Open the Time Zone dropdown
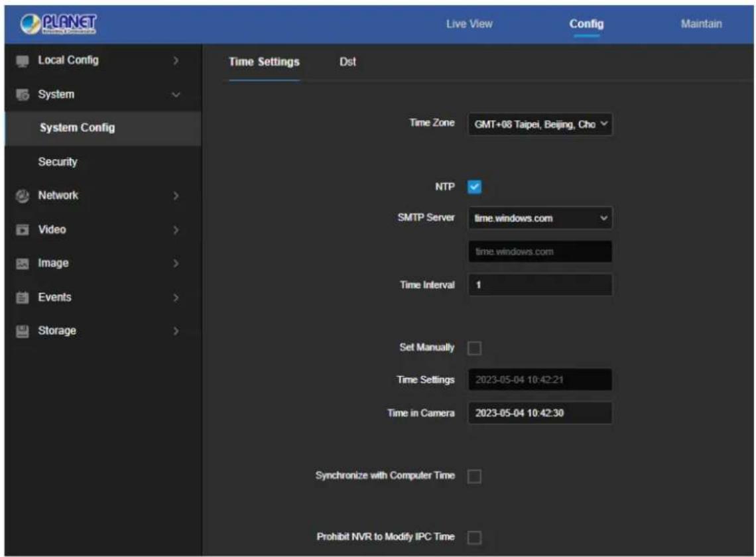 (x=540, y=124)
